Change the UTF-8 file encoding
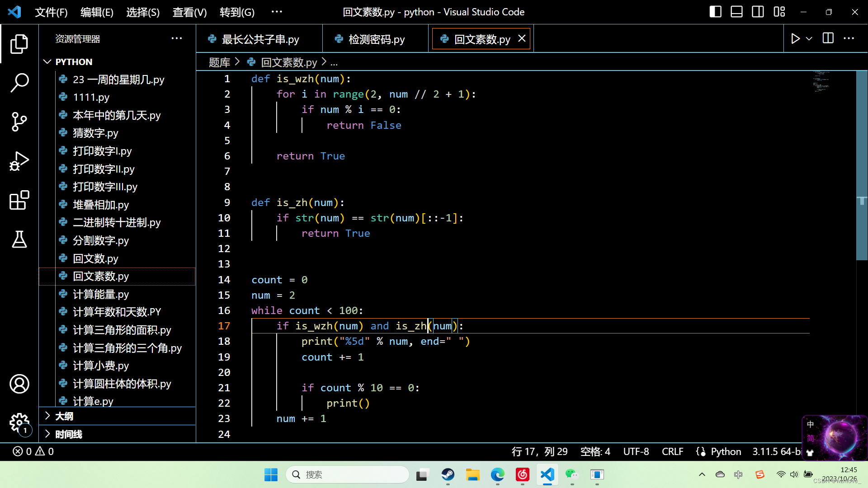 636,451
